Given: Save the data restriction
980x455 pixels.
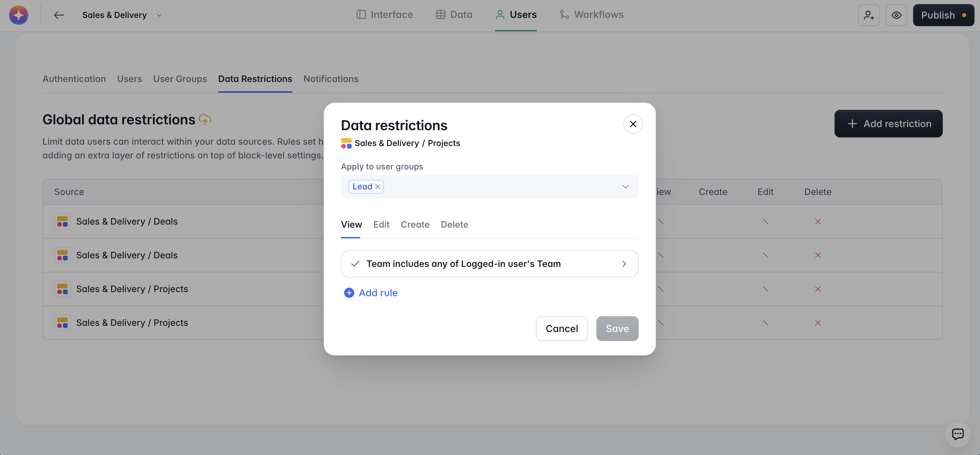Looking at the screenshot, I should click(617, 329).
